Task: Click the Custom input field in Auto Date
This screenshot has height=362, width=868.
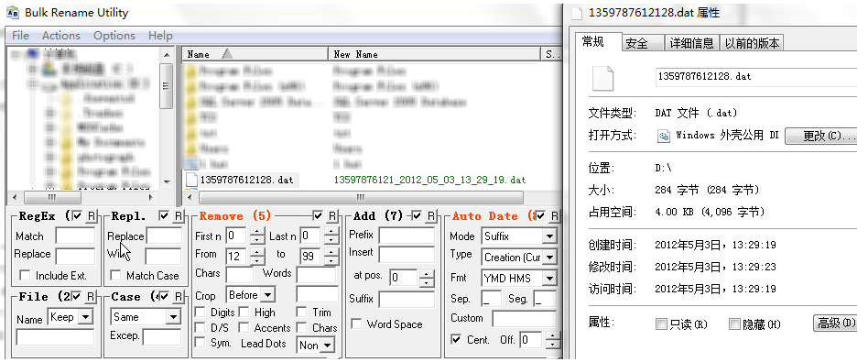Action: coord(525,318)
